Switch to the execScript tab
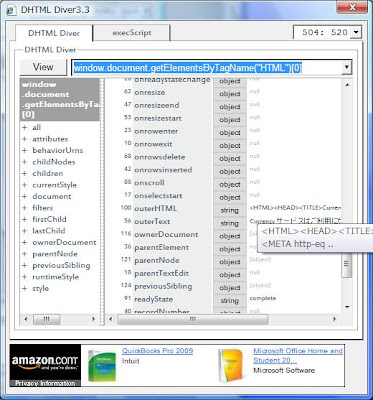Screen dimensions: 373x400 pos(132,33)
